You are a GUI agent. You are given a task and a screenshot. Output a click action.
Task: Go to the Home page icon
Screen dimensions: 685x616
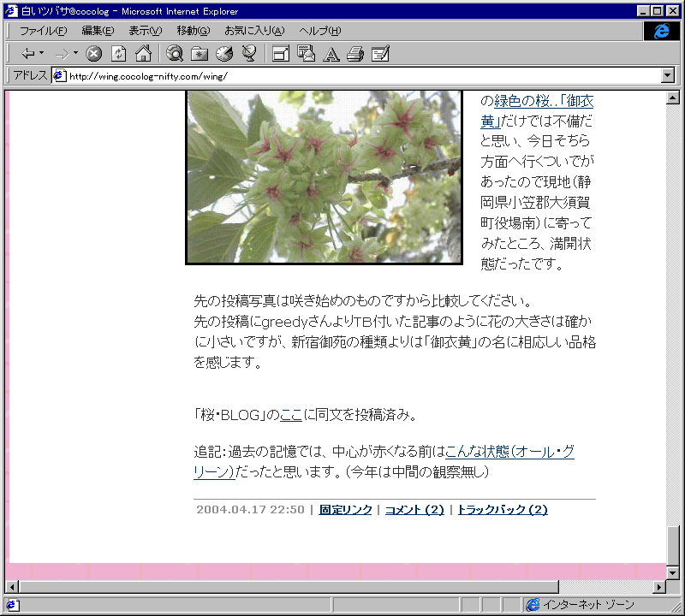click(x=143, y=54)
